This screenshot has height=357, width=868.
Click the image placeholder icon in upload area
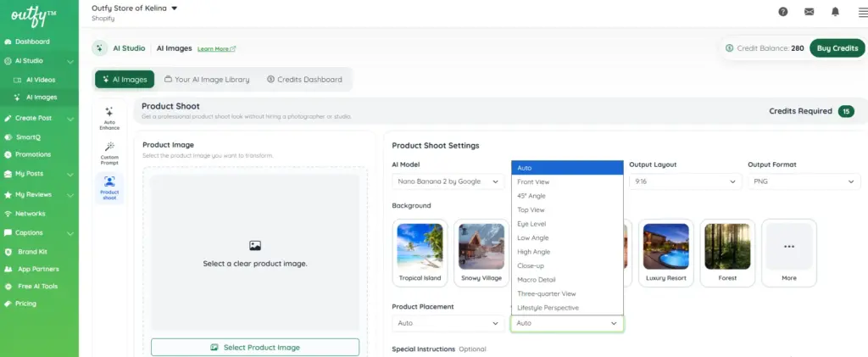(255, 246)
